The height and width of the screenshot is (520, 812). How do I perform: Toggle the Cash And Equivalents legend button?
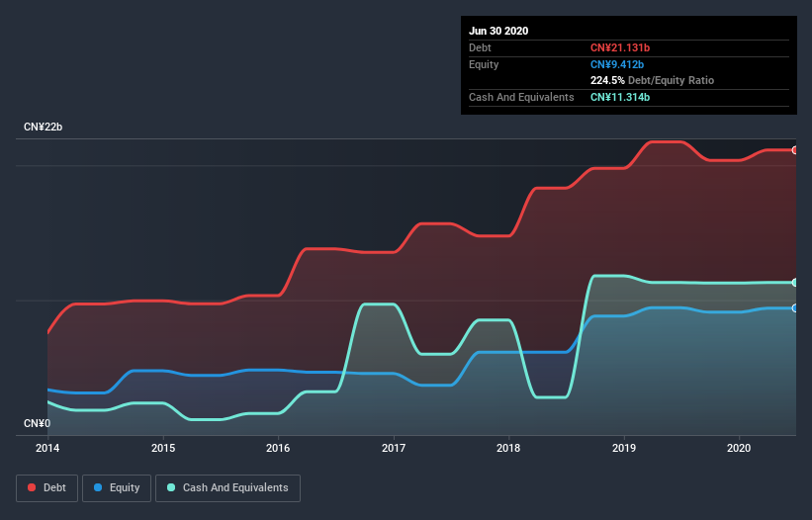(x=227, y=488)
